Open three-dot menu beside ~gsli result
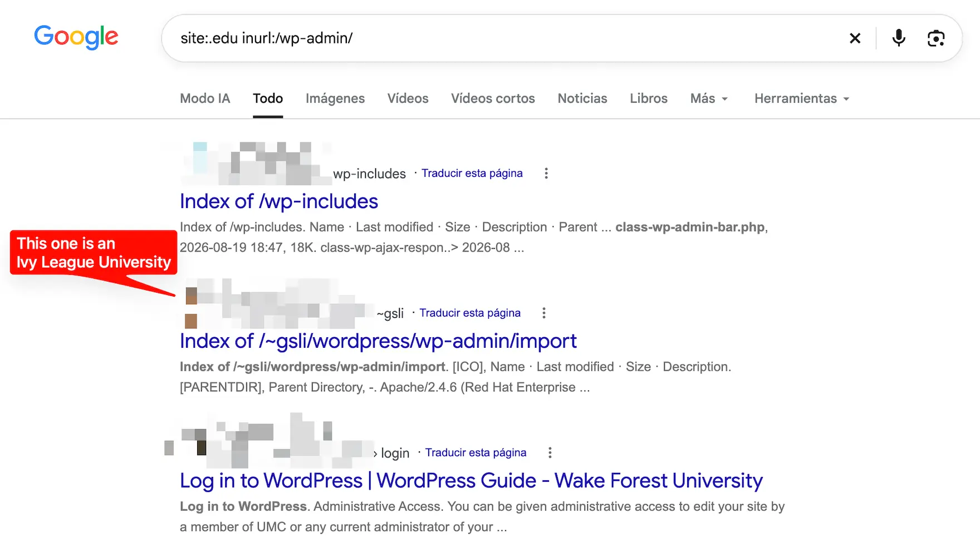The image size is (980, 542). point(544,313)
